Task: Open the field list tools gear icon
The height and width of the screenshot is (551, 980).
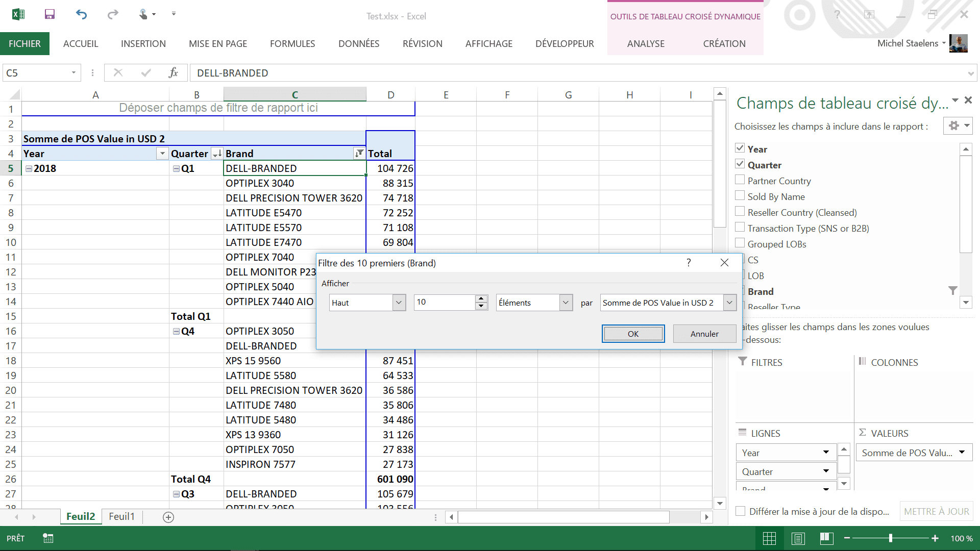Action: tap(954, 126)
